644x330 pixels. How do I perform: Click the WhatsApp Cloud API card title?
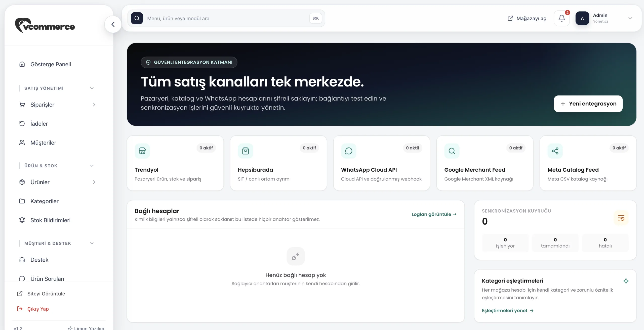tap(369, 170)
